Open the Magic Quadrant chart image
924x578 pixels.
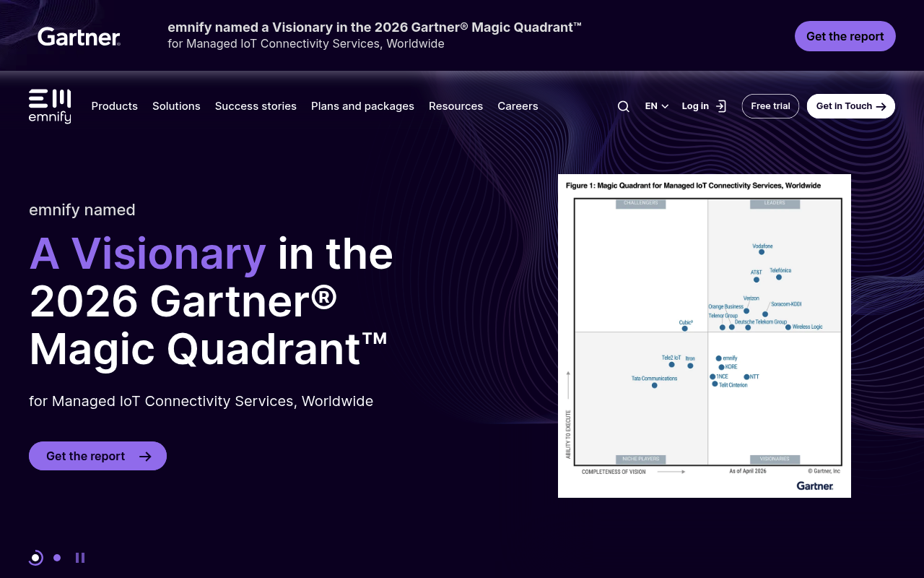(x=705, y=336)
